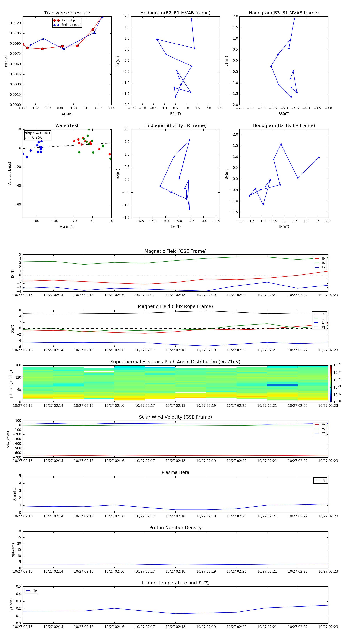Screen dimensions: 351x644
Task: Click the "Np(#/cc)" y-axis label
Action: point(13,550)
